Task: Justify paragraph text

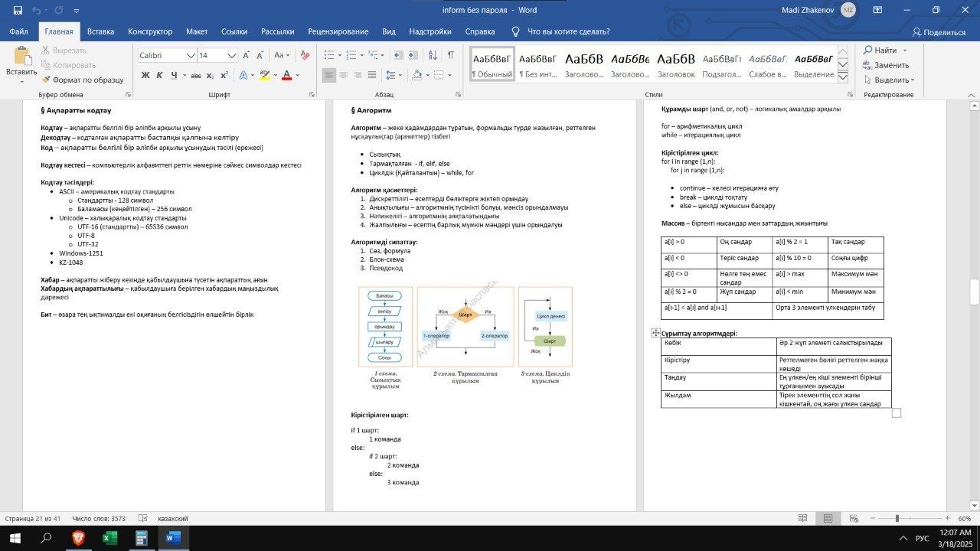Action: tap(373, 75)
